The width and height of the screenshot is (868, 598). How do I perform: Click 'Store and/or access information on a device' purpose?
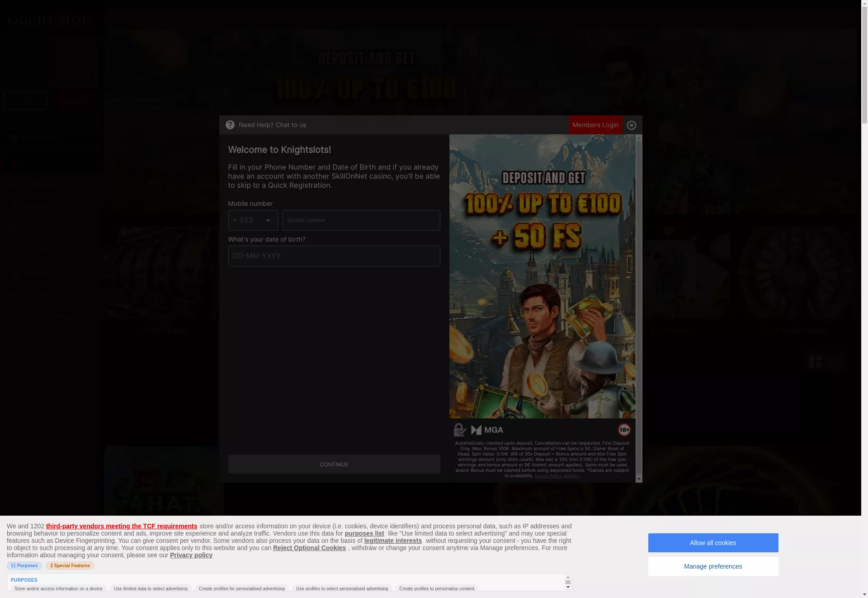[x=58, y=589]
